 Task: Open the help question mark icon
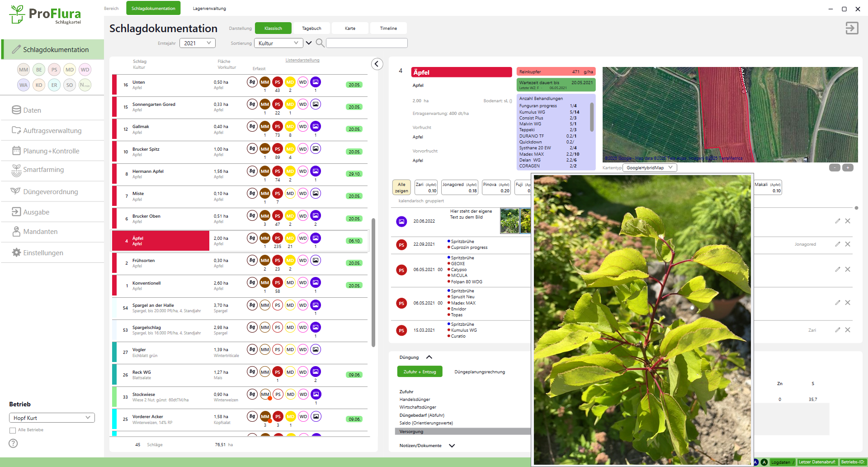[x=14, y=443]
